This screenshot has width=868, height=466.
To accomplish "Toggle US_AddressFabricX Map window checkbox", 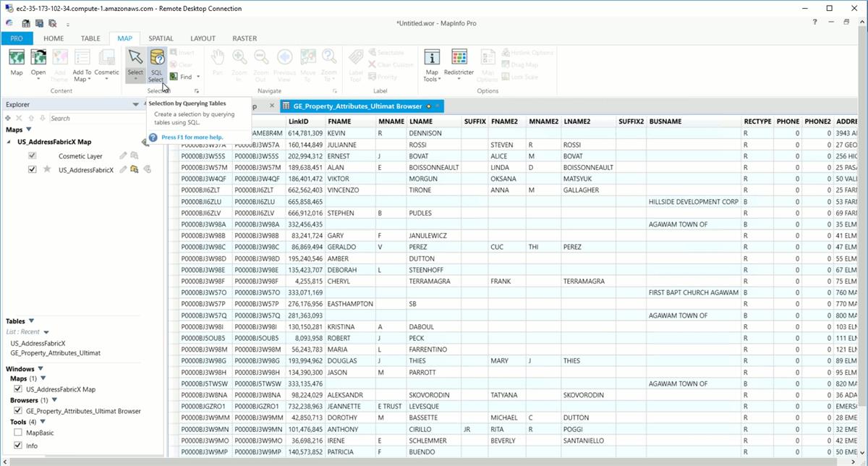I will [18, 389].
